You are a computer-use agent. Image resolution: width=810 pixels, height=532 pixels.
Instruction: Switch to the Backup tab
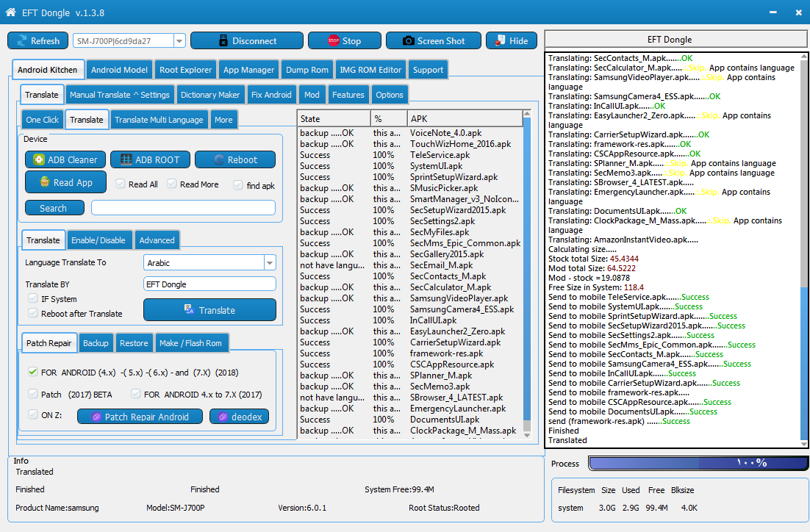(96, 343)
